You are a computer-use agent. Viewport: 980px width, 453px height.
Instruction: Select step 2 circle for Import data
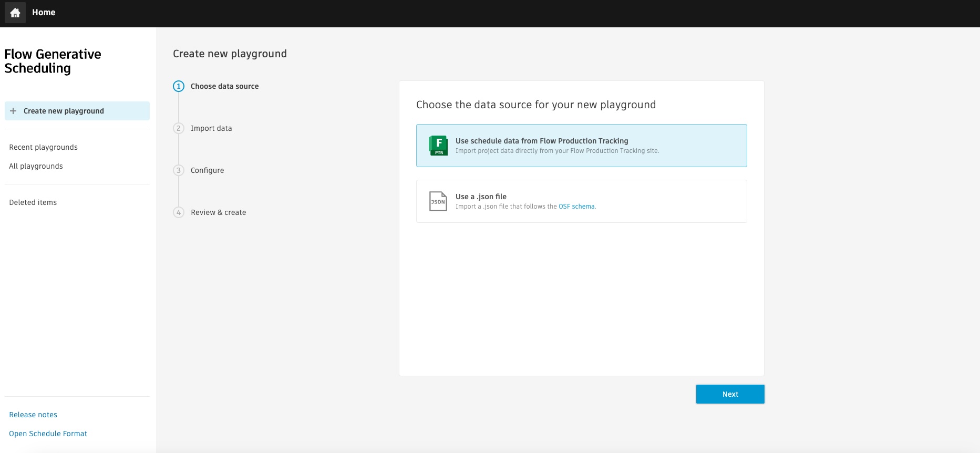(x=179, y=128)
